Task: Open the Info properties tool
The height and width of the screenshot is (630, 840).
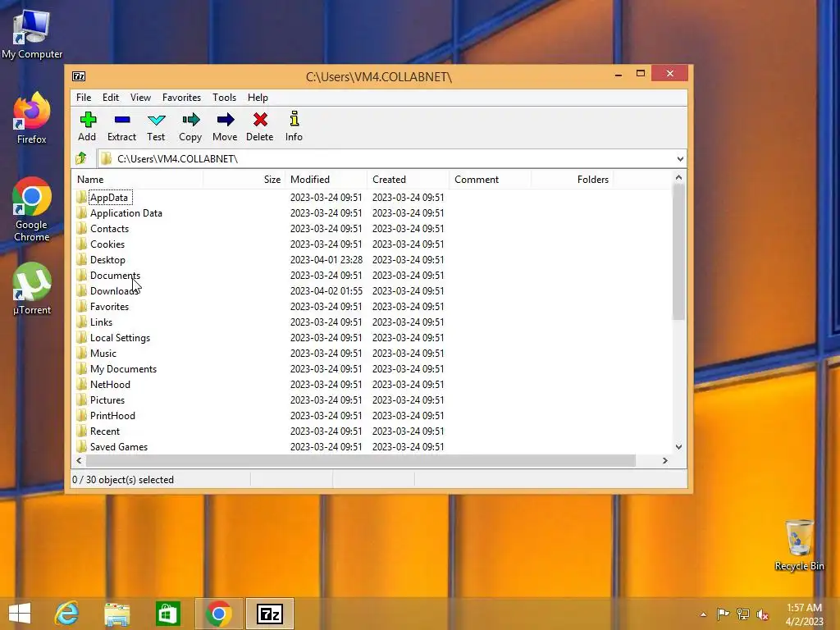Action: point(294,127)
